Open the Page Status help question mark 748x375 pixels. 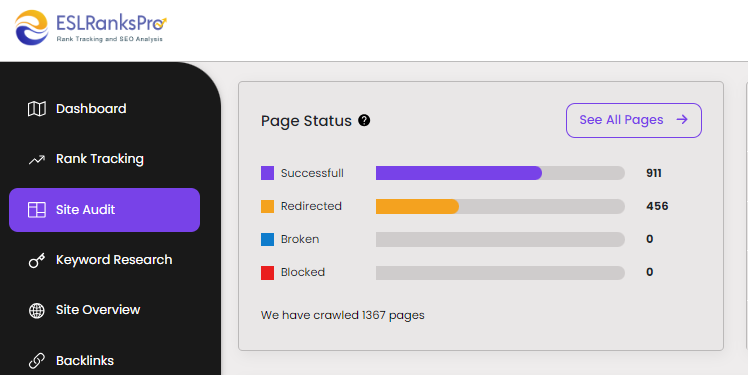point(364,121)
